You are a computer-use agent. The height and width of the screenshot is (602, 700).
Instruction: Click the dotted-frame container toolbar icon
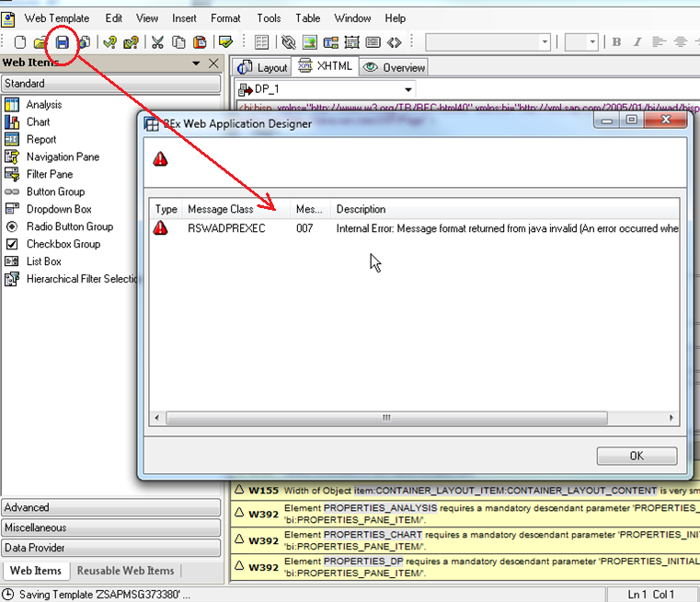(351, 42)
